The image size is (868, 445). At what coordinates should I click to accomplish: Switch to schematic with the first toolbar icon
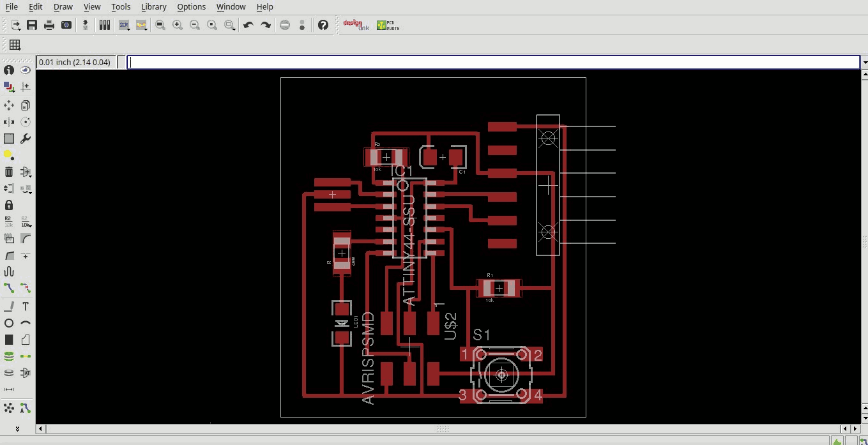(x=15, y=25)
